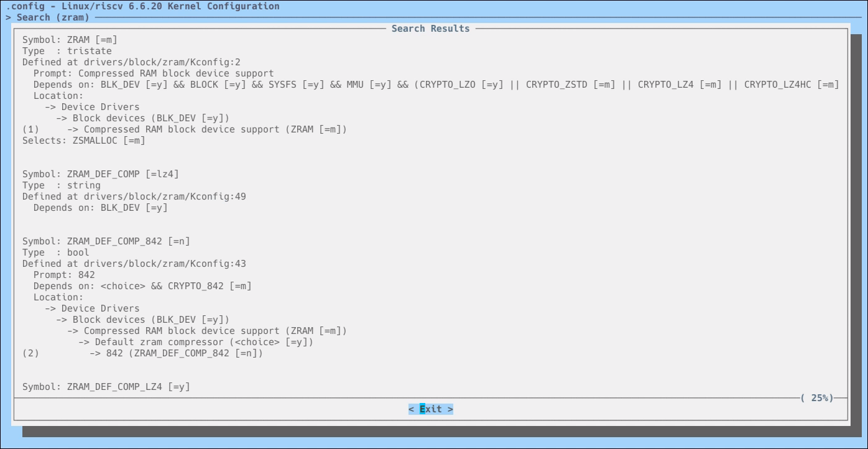Click the (2) jump shortcut for ZRAM_DEF_COMP_842
The height and width of the screenshot is (449, 868).
(30, 353)
